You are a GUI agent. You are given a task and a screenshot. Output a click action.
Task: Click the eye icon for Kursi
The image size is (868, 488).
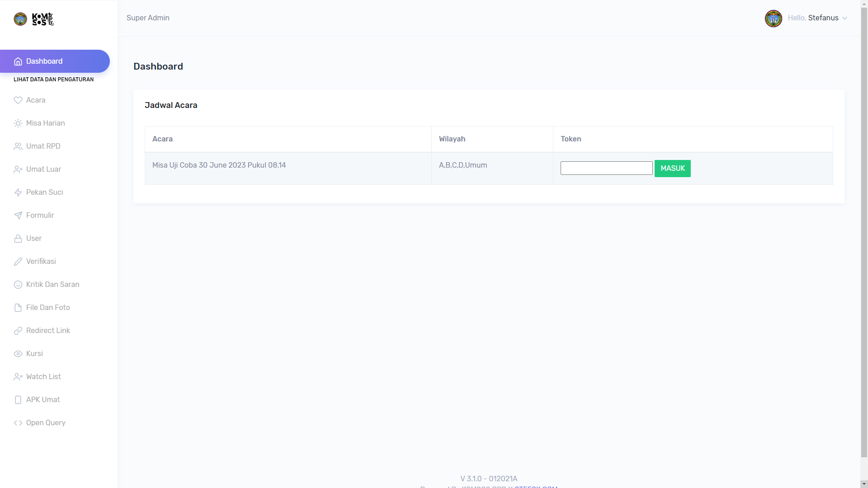[18, 354]
